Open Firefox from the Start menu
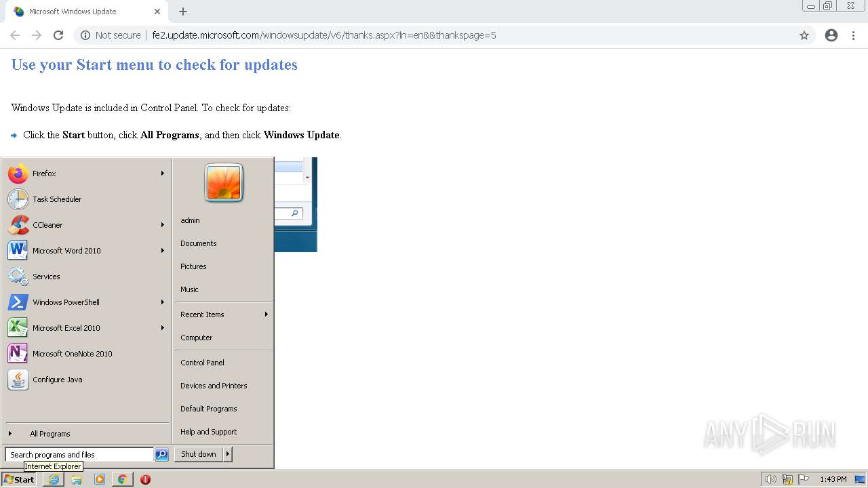 pyautogui.click(x=86, y=174)
